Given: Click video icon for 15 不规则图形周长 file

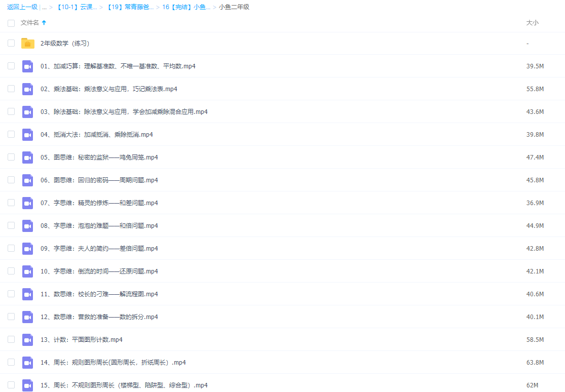Looking at the screenshot, I should click(27, 385).
